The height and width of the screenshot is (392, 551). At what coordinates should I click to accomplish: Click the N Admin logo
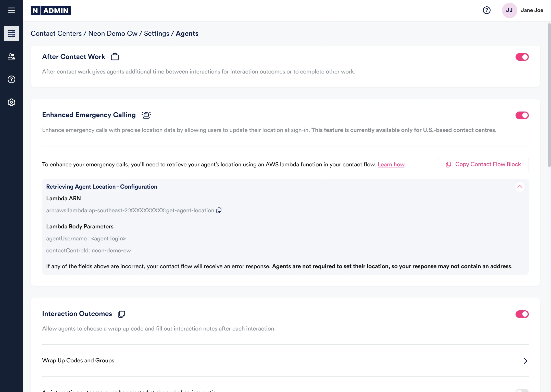(51, 10)
